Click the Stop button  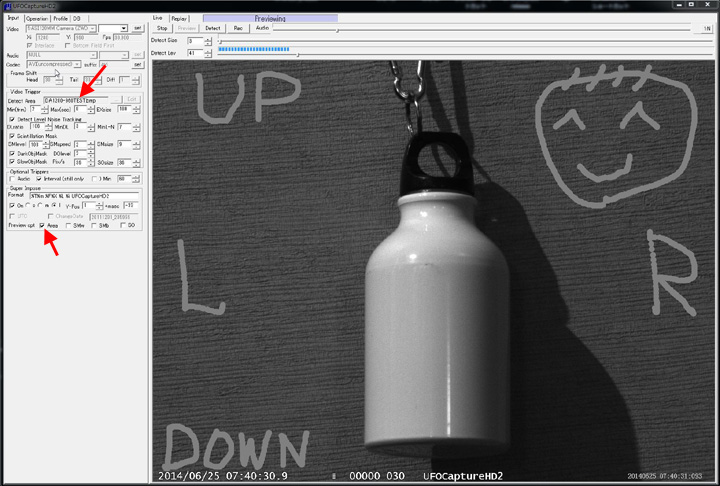(162, 28)
